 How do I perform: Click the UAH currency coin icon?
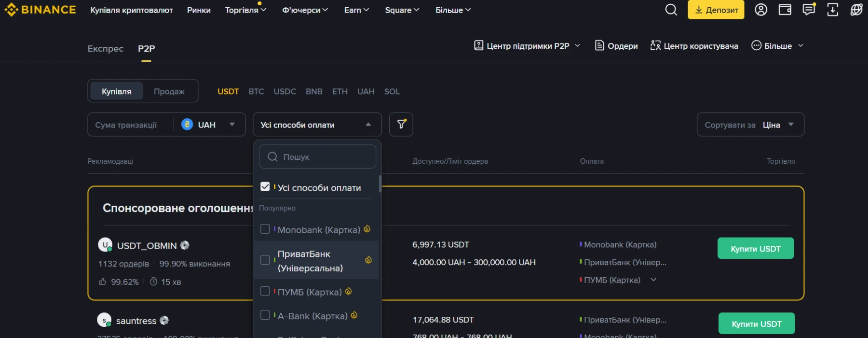[187, 125]
